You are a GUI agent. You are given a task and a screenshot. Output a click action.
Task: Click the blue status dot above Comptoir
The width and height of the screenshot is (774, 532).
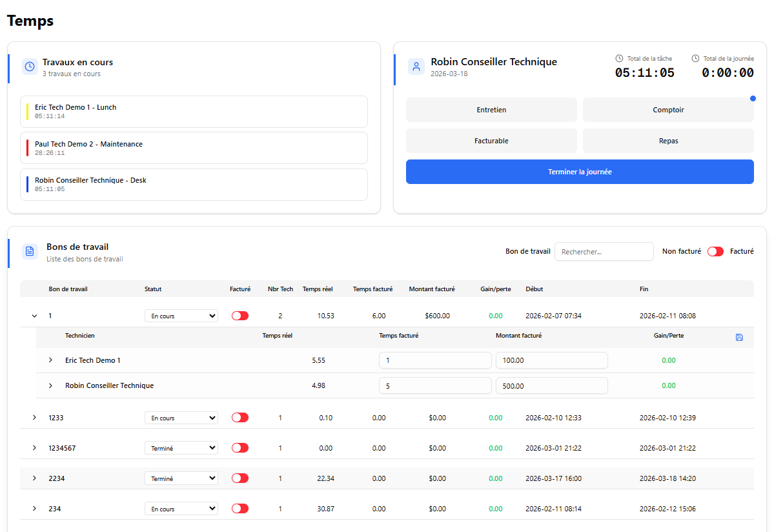[753, 99]
